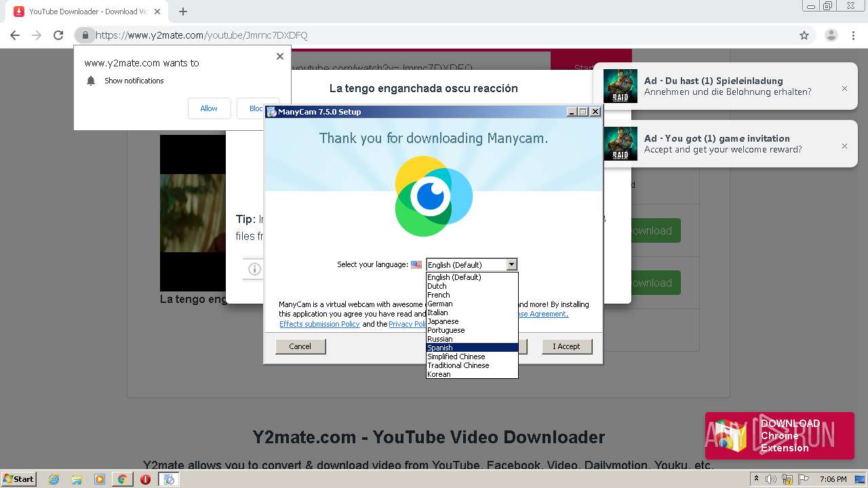Image resolution: width=868 pixels, height=488 pixels.
Task: Open the Effects submission Policy link
Action: [319, 324]
